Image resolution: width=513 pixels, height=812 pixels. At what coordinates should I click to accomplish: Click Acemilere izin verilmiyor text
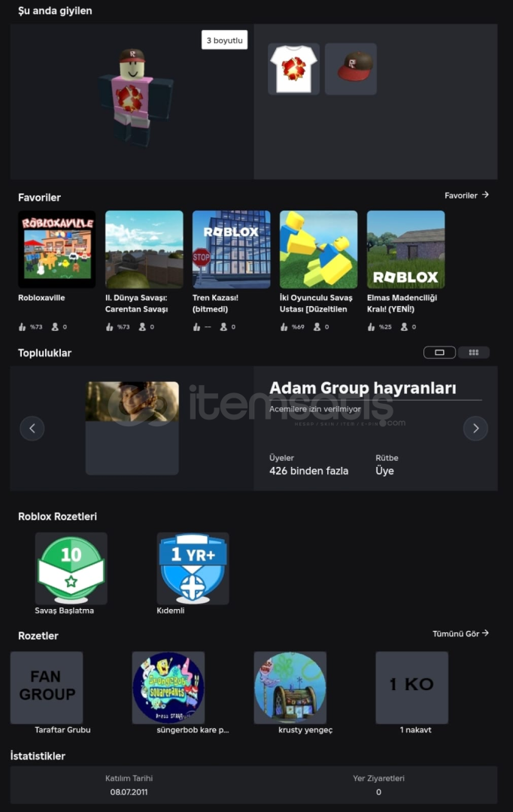coord(315,409)
